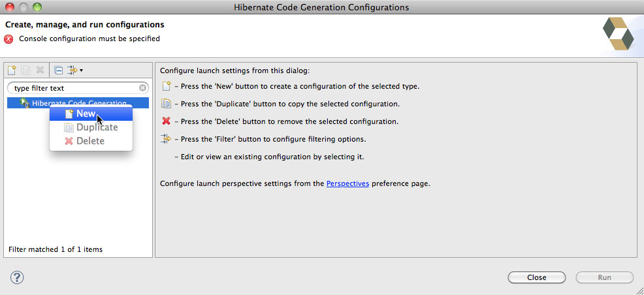Click the window resize grip corner

[639, 290]
